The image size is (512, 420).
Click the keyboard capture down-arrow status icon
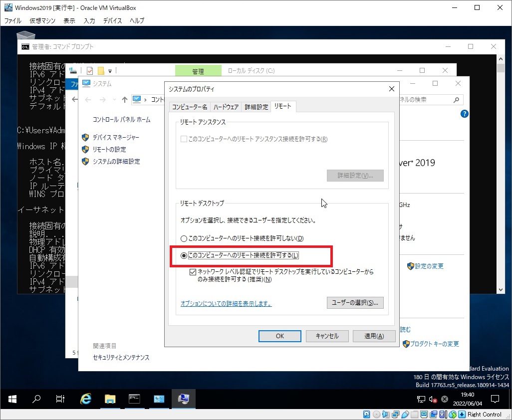click(462, 415)
